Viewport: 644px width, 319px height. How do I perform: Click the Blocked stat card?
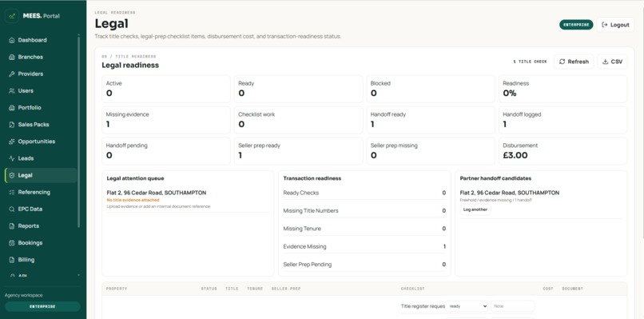coord(431,89)
